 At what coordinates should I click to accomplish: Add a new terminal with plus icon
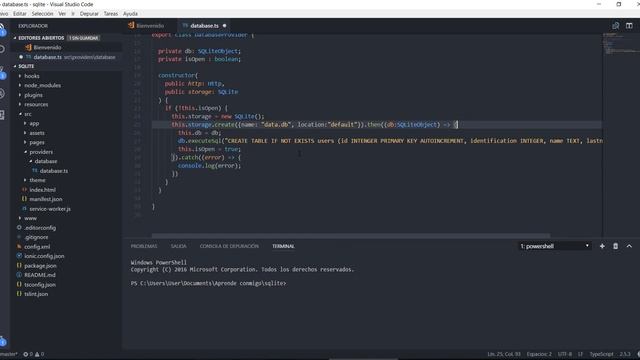tap(602, 246)
